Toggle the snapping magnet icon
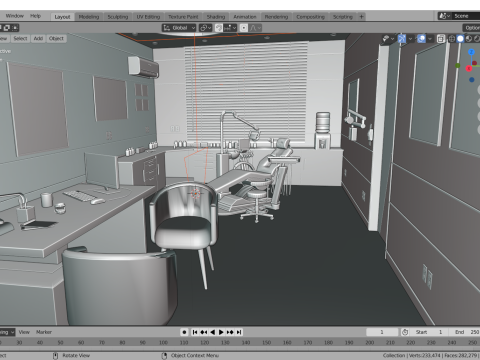The width and height of the screenshot is (480, 360). tap(219, 28)
